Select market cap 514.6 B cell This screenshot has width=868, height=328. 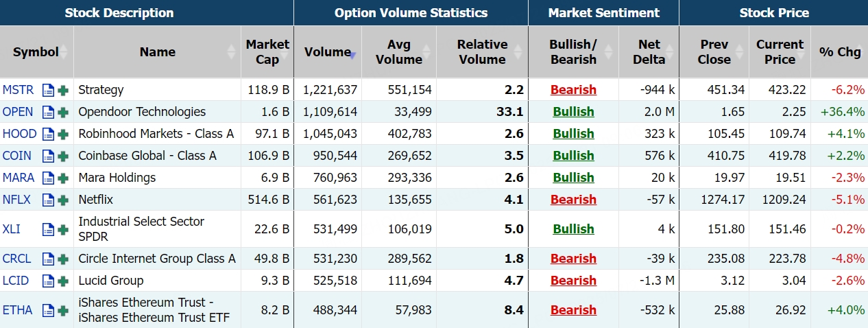tap(267, 200)
